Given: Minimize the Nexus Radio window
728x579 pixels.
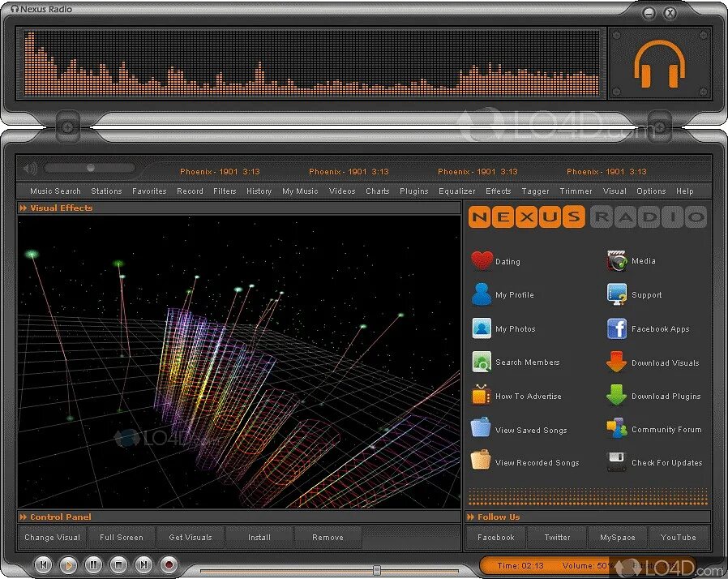Looking at the screenshot, I should coord(649,13).
